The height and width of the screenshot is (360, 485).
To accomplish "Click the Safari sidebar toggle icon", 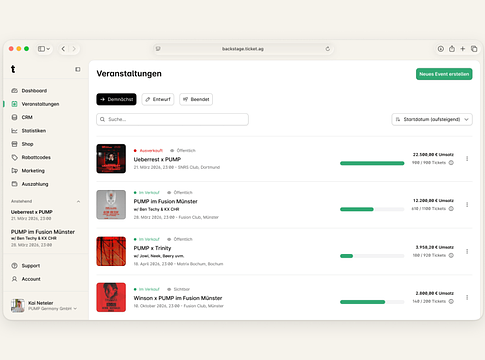I will coord(41,49).
